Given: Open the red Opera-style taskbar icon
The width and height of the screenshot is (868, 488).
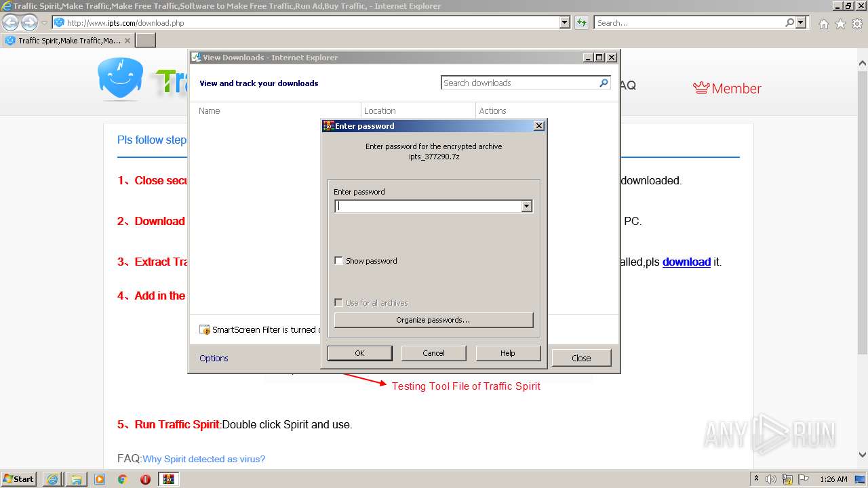Looking at the screenshot, I should coord(145,479).
